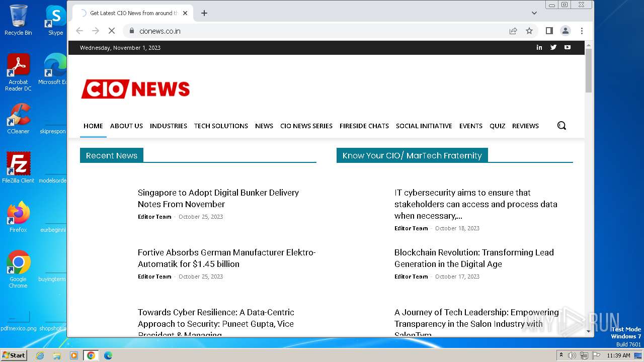Share this page from the address bar
The image size is (644, 362).
coord(513,31)
